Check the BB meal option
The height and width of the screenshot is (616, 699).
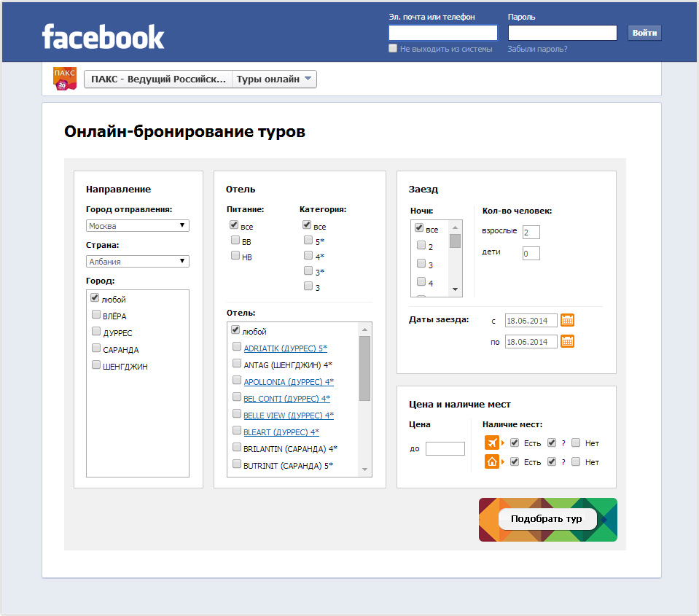235,241
